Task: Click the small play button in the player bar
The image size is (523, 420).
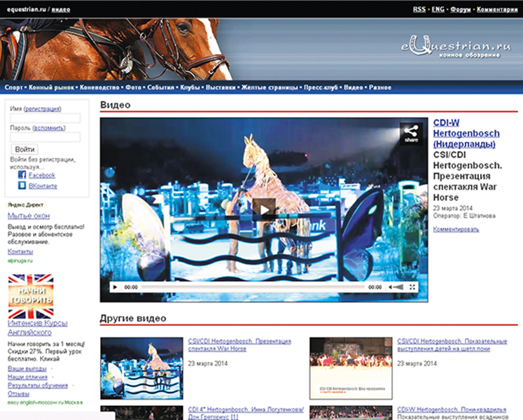Action: tap(115, 287)
